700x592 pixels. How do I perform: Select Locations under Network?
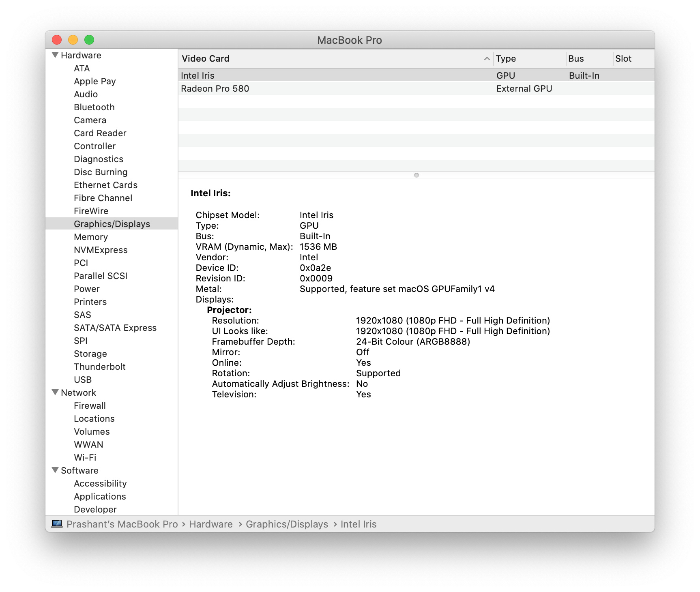point(94,418)
